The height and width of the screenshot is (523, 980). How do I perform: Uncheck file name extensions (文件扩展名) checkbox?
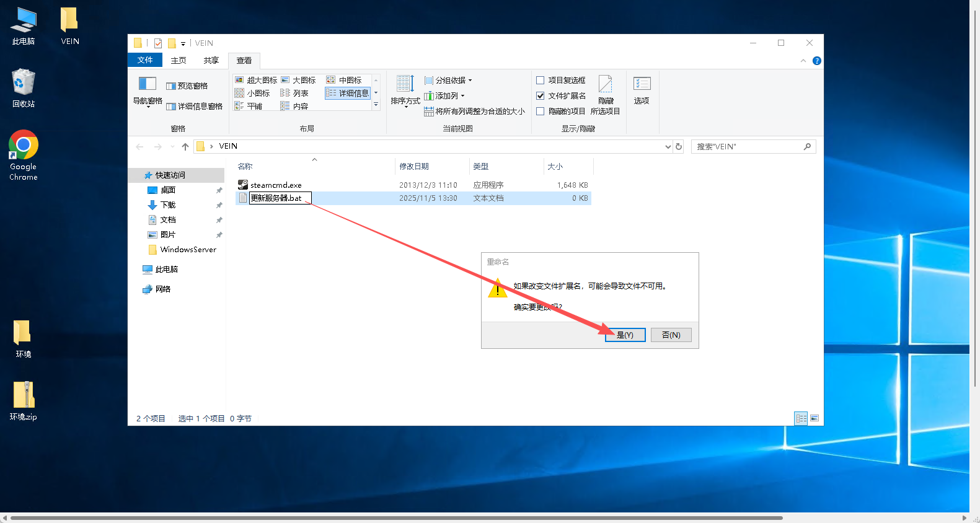coord(541,96)
